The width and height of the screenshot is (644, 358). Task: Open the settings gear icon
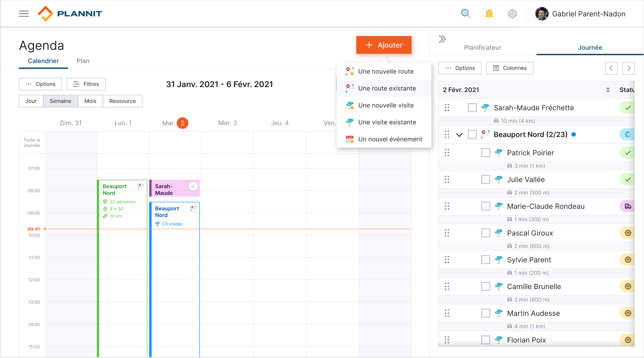click(512, 14)
